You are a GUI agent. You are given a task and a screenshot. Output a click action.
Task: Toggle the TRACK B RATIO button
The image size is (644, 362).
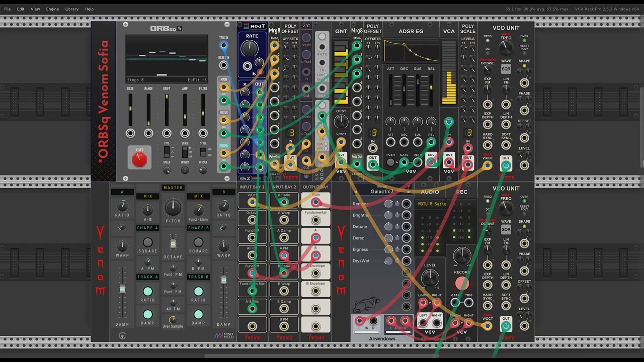pyautogui.click(x=198, y=292)
